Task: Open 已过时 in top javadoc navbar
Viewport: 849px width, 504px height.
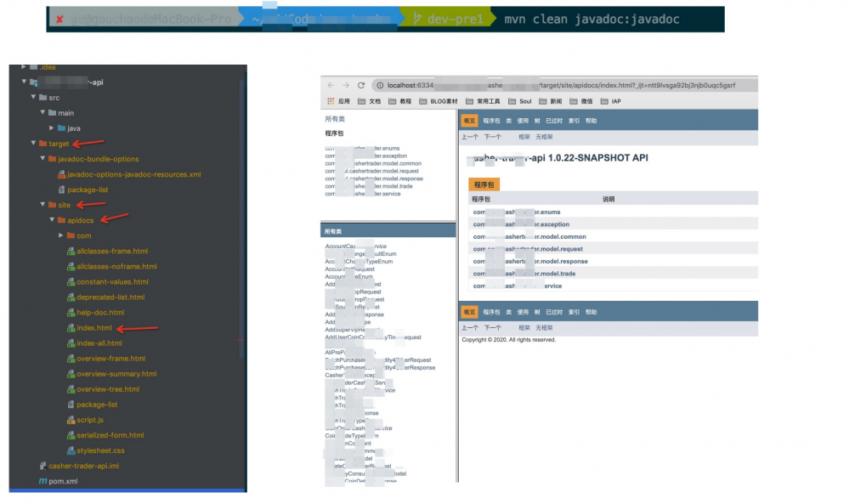Action: [554, 121]
